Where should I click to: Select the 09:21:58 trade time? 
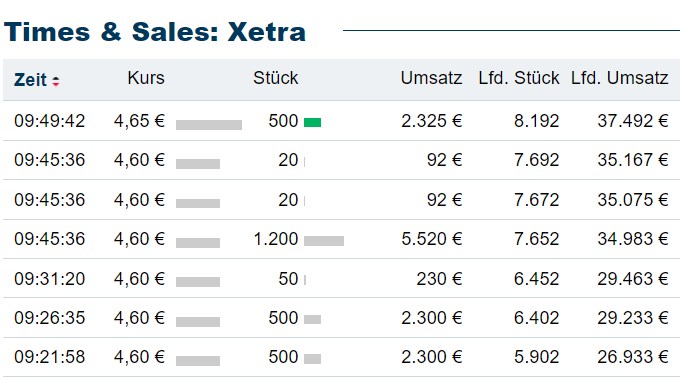[49, 357]
